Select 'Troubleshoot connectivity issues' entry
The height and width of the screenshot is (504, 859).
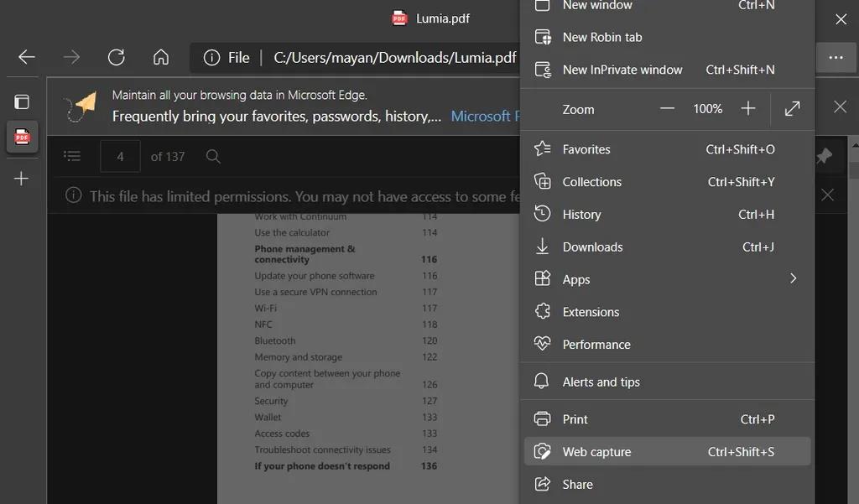tap(323, 449)
